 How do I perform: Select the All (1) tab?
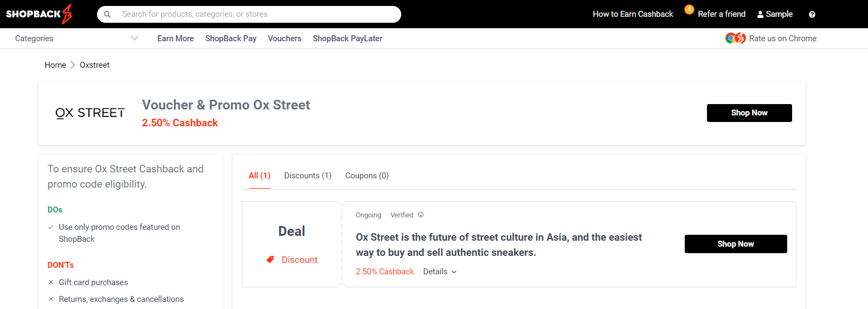pos(259,176)
